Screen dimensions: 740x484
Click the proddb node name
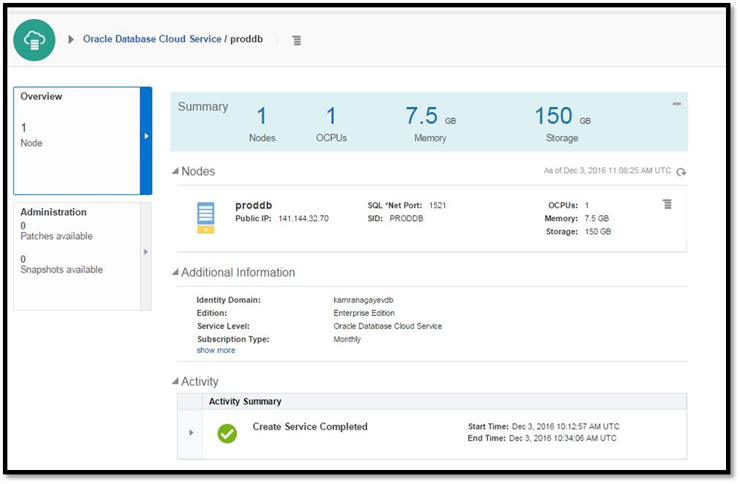(254, 205)
